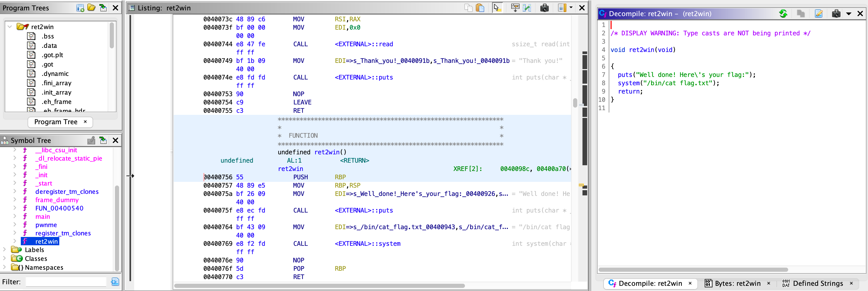Collapse the ret2win root in Program Trees
Viewport: 868px width, 291px height.
tap(10, 27)
